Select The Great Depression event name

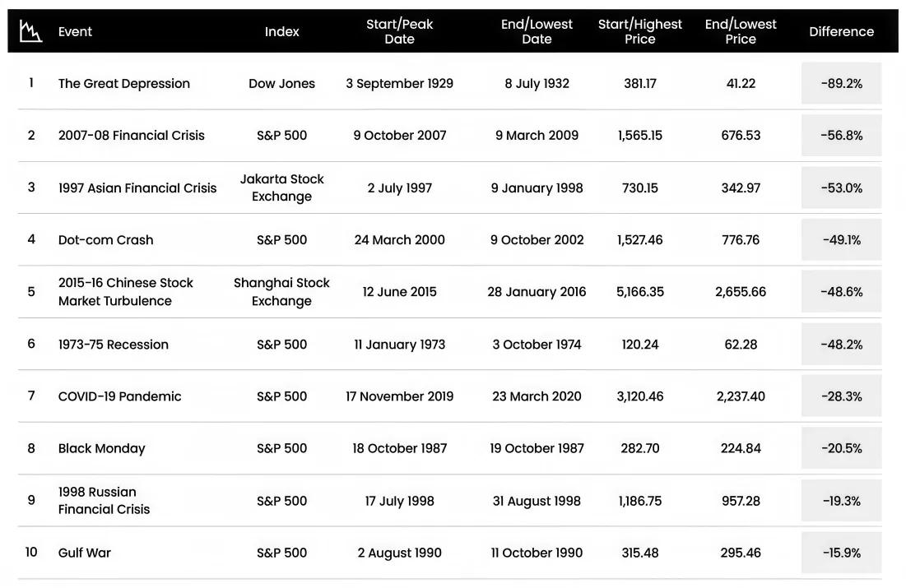tap(124, 84)
